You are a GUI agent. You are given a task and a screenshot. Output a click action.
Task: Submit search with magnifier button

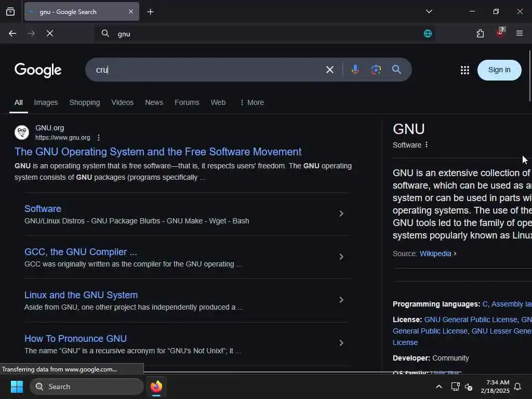pyautogui.click(x=396, y=70)
